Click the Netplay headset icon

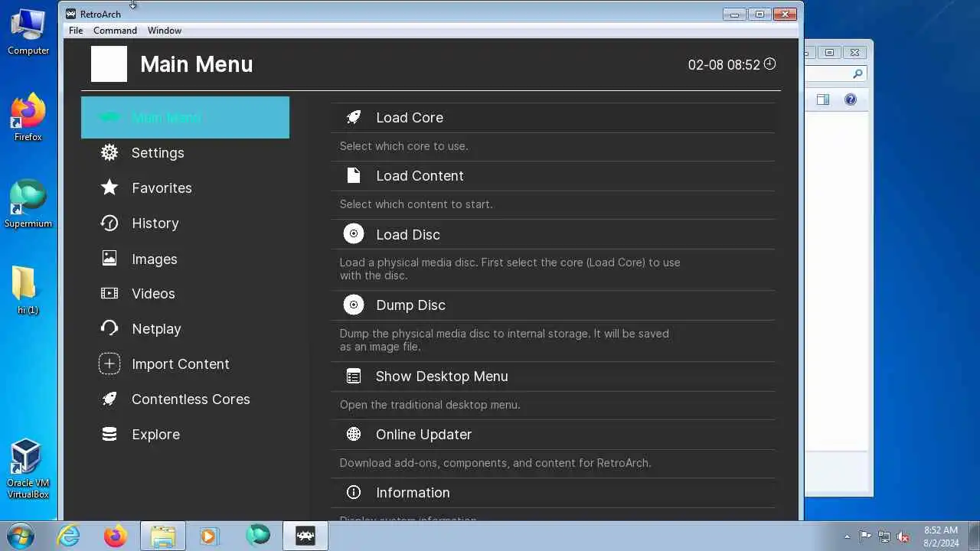tap(109, 328)
